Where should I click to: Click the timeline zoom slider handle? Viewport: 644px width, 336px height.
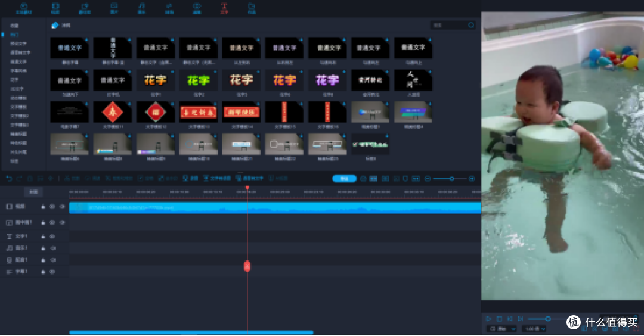click(x=452, y=179)
